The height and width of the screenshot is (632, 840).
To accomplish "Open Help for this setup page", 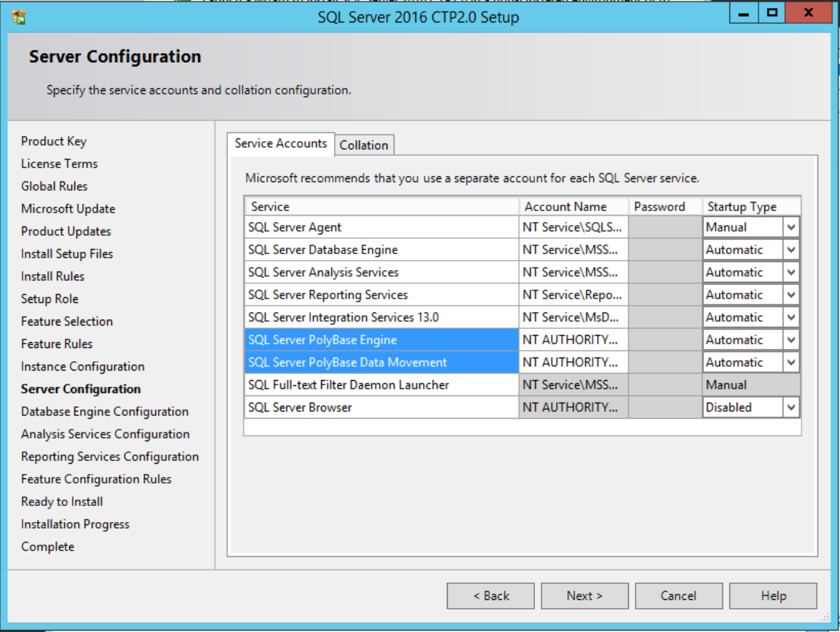I will [773, 596].
